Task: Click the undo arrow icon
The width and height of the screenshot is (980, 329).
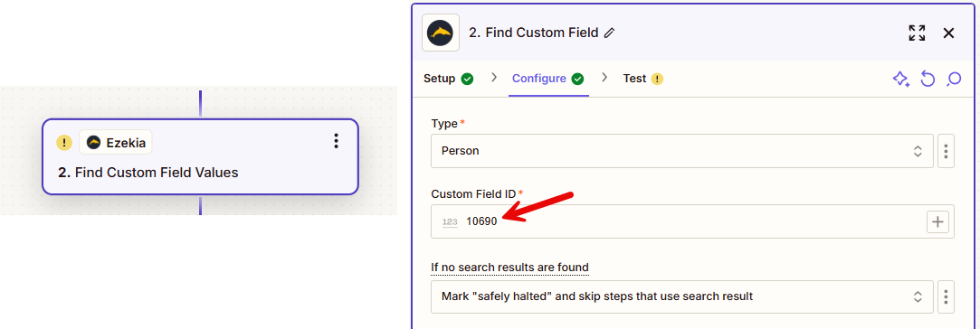Action: pos(928,79)
